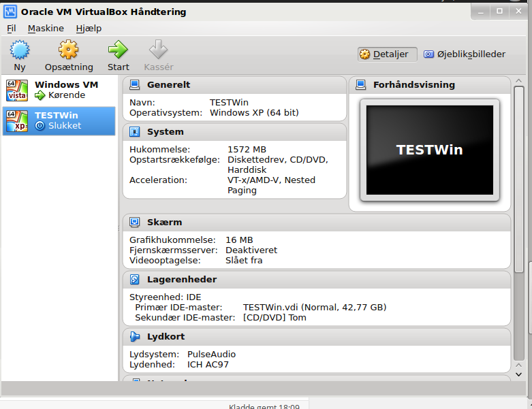Click the details pane scrollbar up arrow
The image size is (532, 409).
pos(518,81)
